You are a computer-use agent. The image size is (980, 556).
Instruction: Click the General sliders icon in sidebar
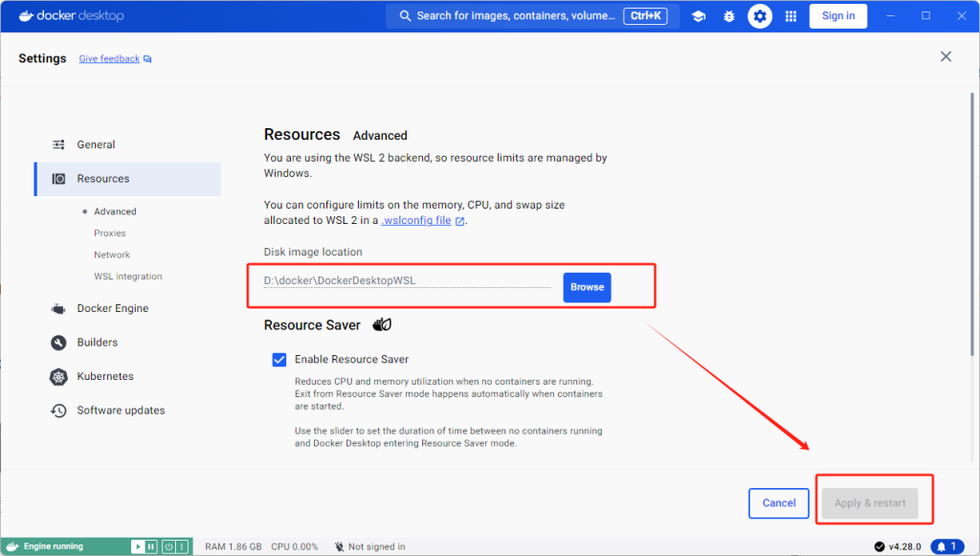[x=58, y=145]
